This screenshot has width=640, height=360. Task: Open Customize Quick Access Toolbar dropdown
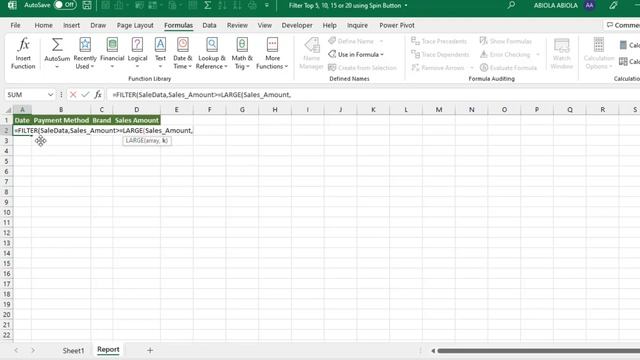coord(267,5)
